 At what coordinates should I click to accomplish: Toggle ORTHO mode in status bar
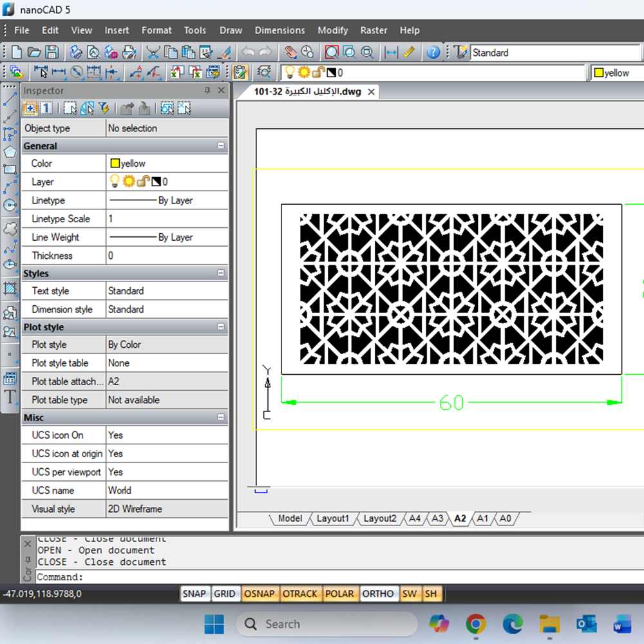click(x=377, y=594)
